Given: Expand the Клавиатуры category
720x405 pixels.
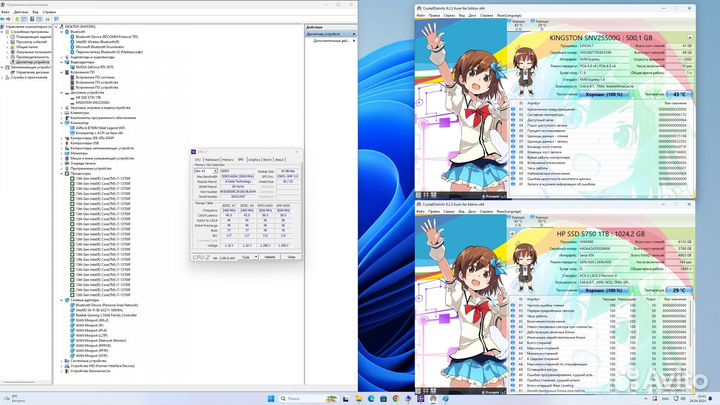Looking at the screenshot, I should [62, 112].
